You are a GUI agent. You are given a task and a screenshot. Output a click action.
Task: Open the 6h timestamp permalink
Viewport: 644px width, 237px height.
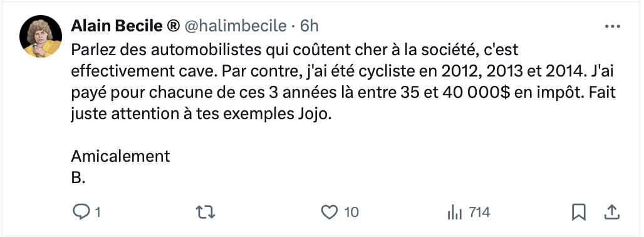(309, 26)
